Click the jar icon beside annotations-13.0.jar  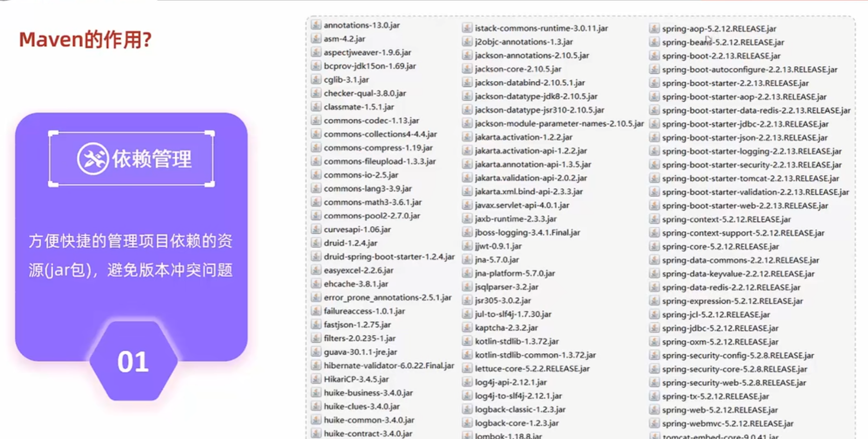[x=316, y=25]
